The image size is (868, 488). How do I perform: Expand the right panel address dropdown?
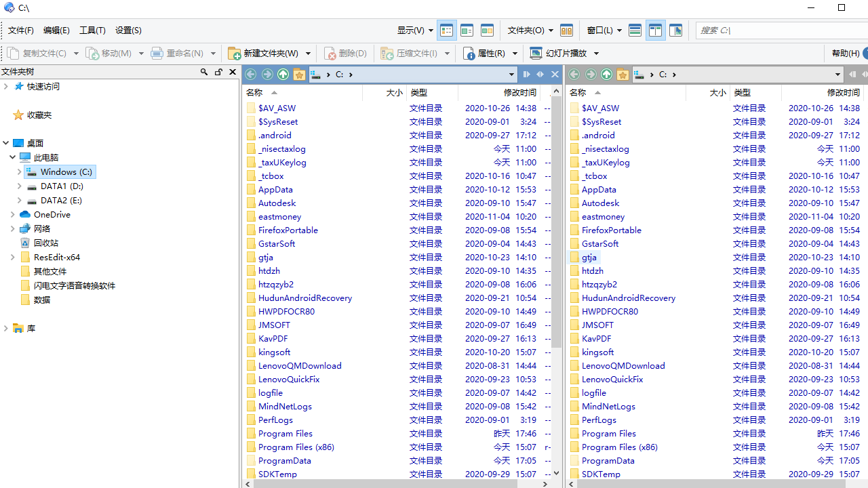tap(838, 75)
